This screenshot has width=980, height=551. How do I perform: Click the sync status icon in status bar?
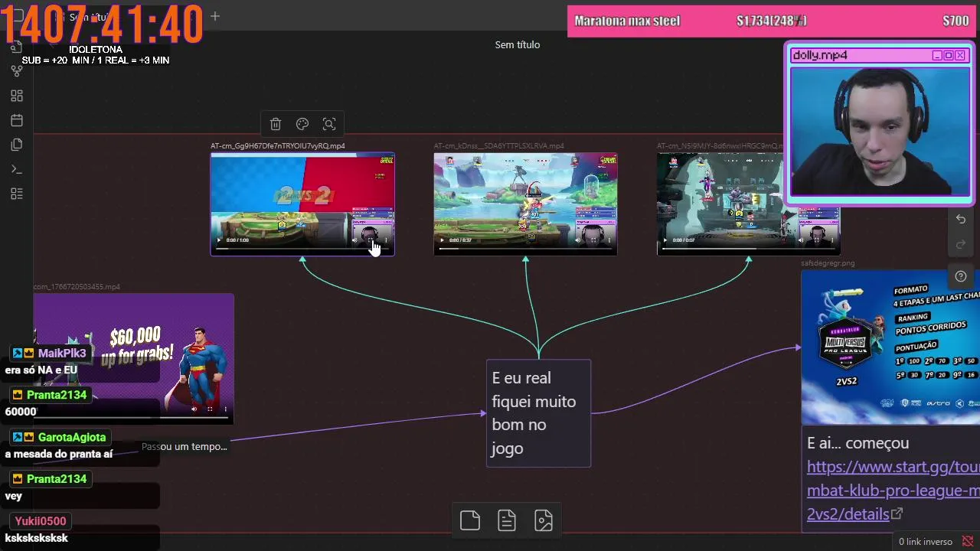point(968,541)
